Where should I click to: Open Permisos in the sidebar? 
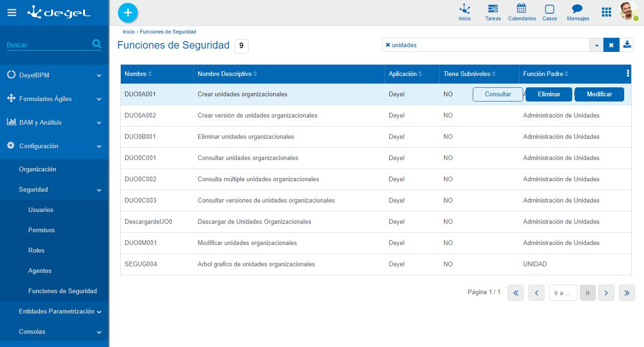42,230
